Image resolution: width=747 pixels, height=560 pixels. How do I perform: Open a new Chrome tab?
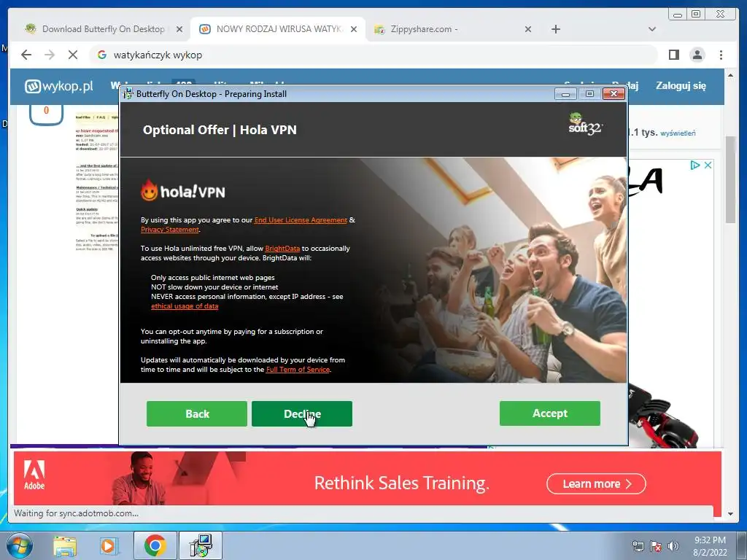tap(555, 29)
